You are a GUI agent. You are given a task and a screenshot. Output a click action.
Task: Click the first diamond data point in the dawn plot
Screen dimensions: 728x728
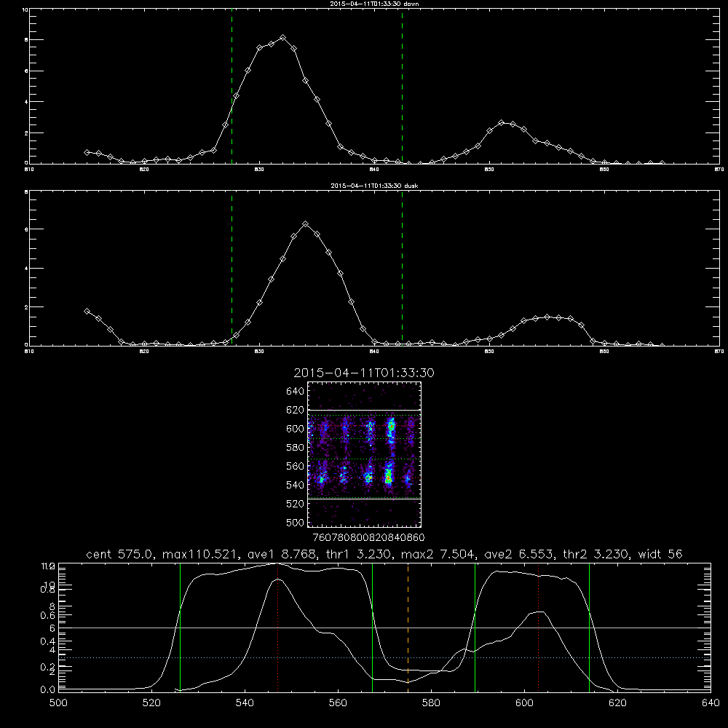coord(87,152)
